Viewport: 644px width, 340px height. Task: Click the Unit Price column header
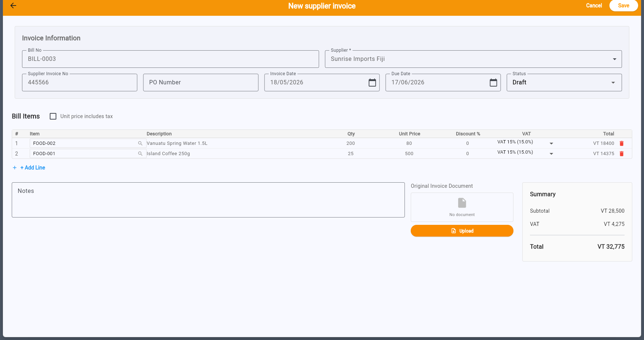click(410, 134)
